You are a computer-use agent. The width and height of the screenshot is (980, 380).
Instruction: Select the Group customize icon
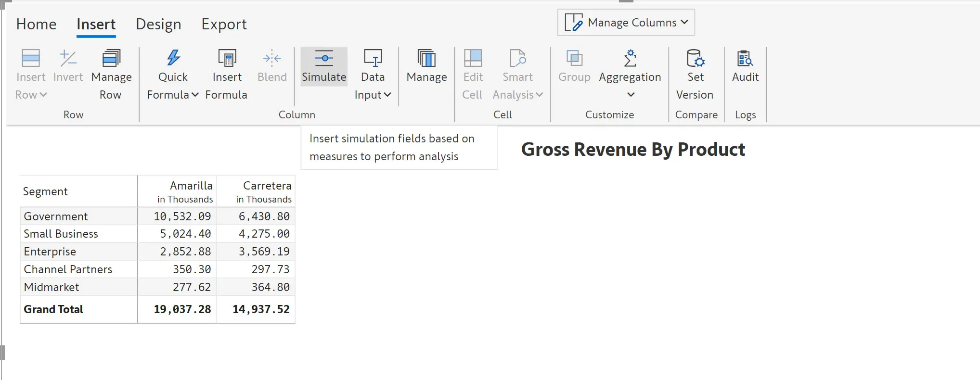coord(574,58)
